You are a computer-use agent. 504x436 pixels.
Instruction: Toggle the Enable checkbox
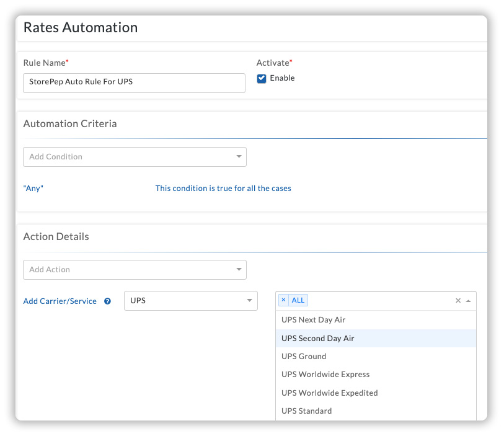(262, 78)
